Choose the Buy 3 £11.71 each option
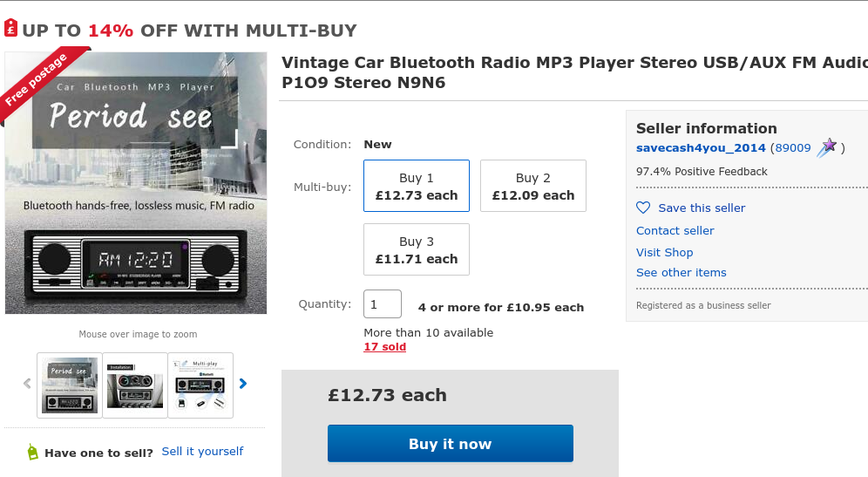Viewport: 868px width, 477px height. [417, 249]
